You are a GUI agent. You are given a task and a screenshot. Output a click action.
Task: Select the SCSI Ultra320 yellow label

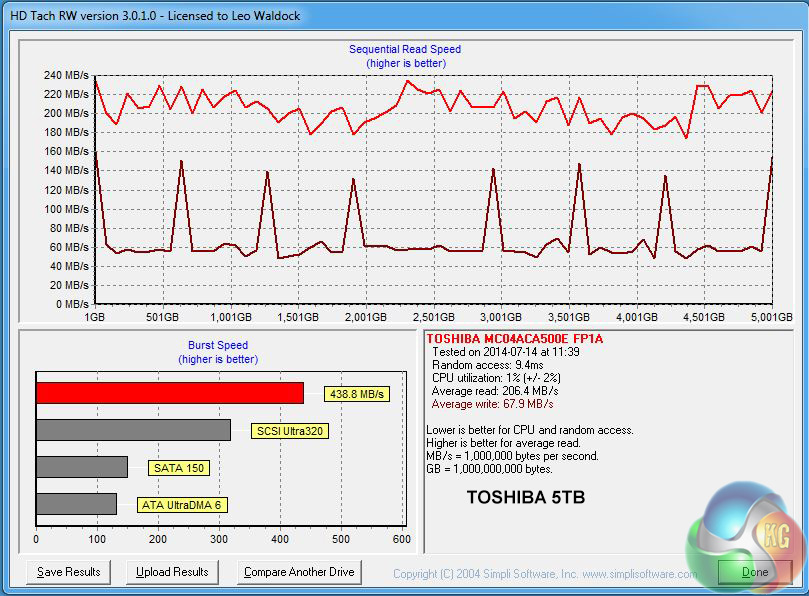click(291, 431)
